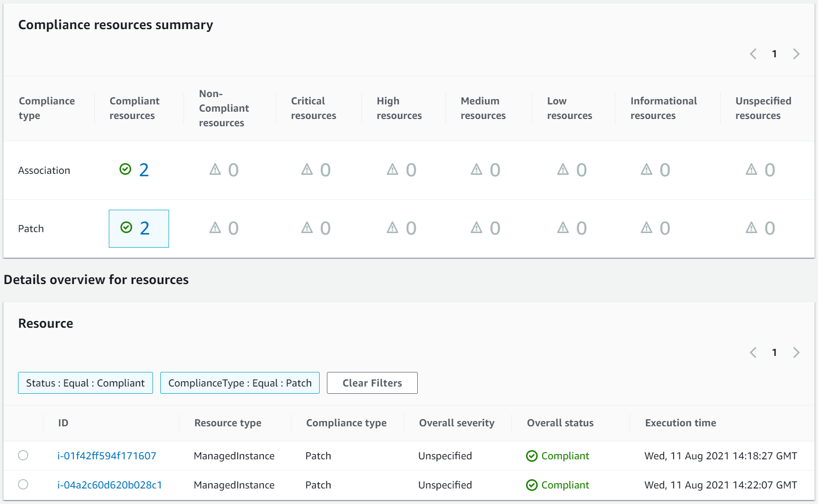
Task: Select radio button for instance i-01f42ff594f171607
Action: coord(23,455)
